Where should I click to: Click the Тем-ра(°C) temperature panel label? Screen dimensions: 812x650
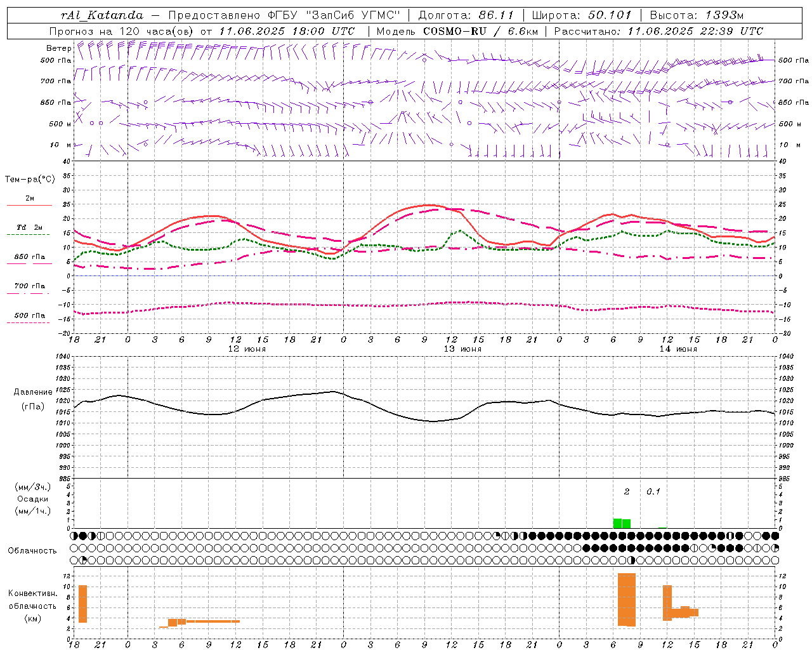(30, 180)
